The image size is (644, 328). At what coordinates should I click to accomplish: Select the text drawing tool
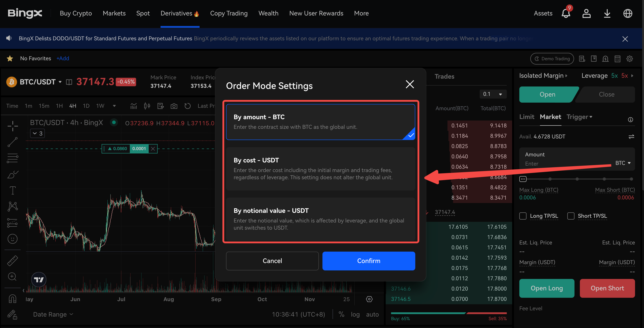coord(13,190)
